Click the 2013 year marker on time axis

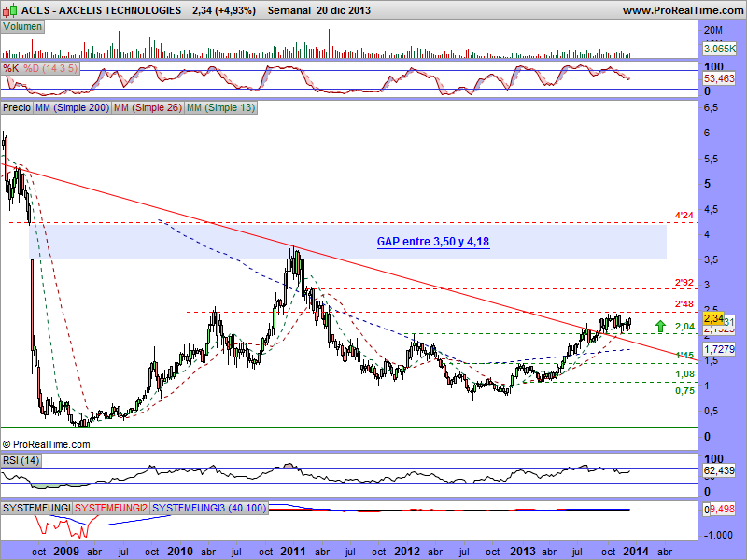523,552
